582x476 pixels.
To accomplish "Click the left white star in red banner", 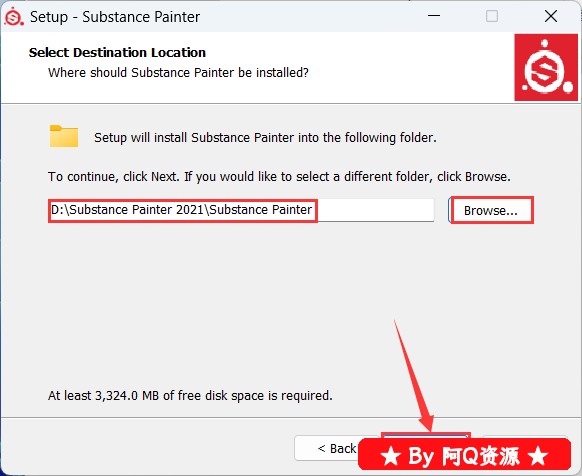I will tap(391, 456).
